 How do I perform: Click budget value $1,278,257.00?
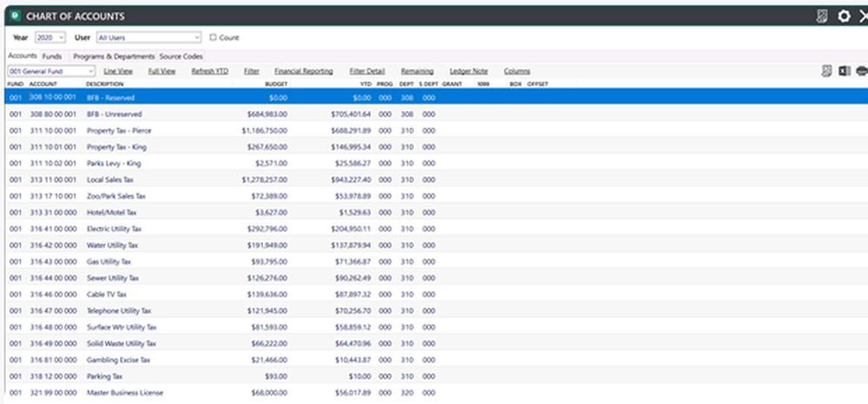click(x=265, y=179)
